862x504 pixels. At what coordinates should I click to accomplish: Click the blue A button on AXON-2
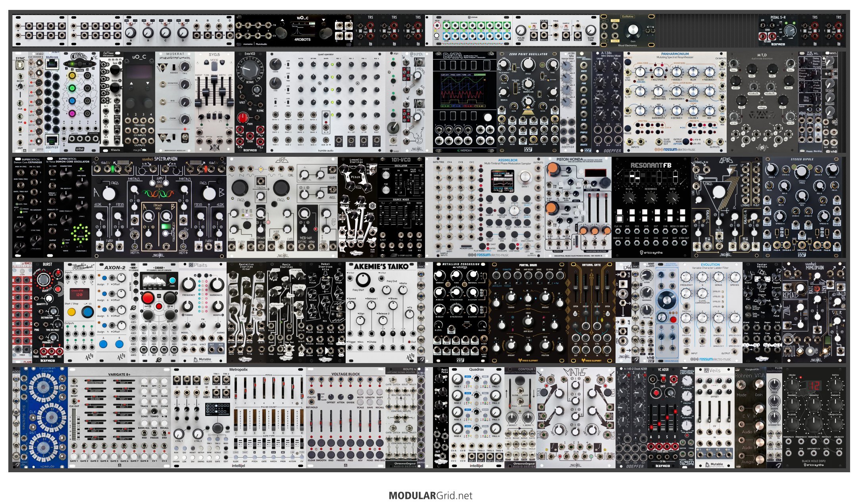[104, 344]
